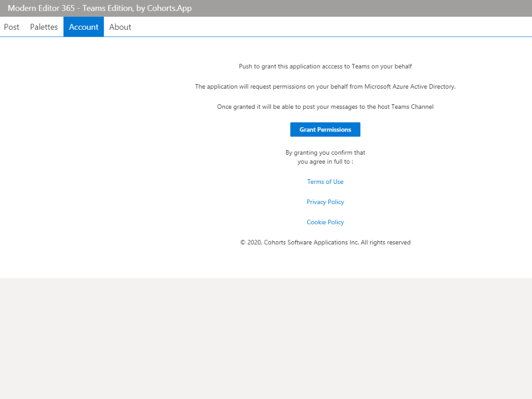Click the 'Once granted it will be able' text
Viewport: 532px width, 399px height.
coord(325,107)
